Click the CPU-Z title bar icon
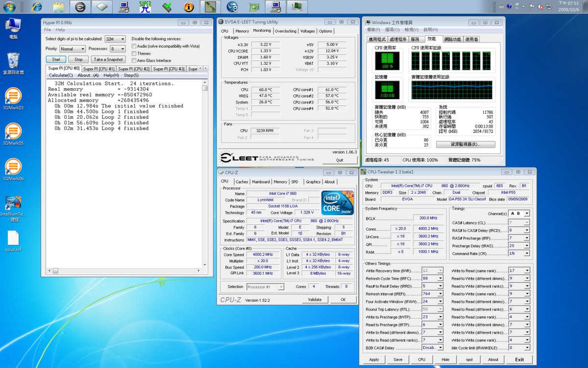This screenshot has width=588, height=368. tap(221, 173)
